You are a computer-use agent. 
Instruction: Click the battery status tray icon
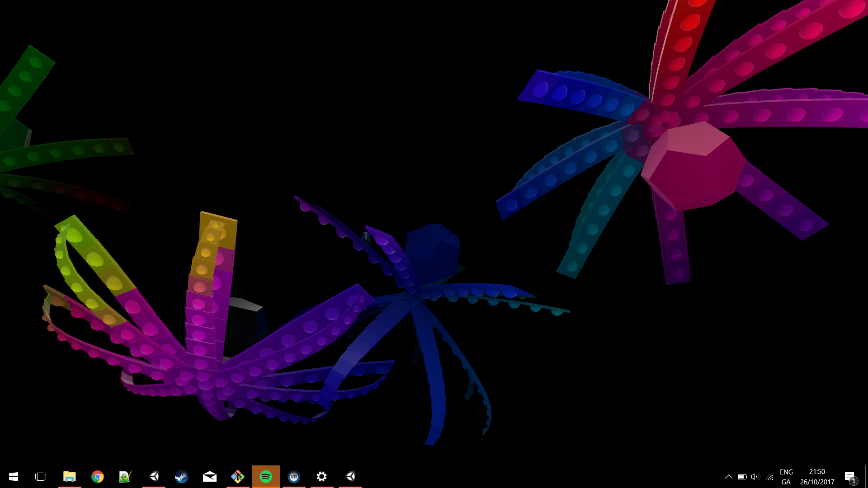[x=742, y=477]
